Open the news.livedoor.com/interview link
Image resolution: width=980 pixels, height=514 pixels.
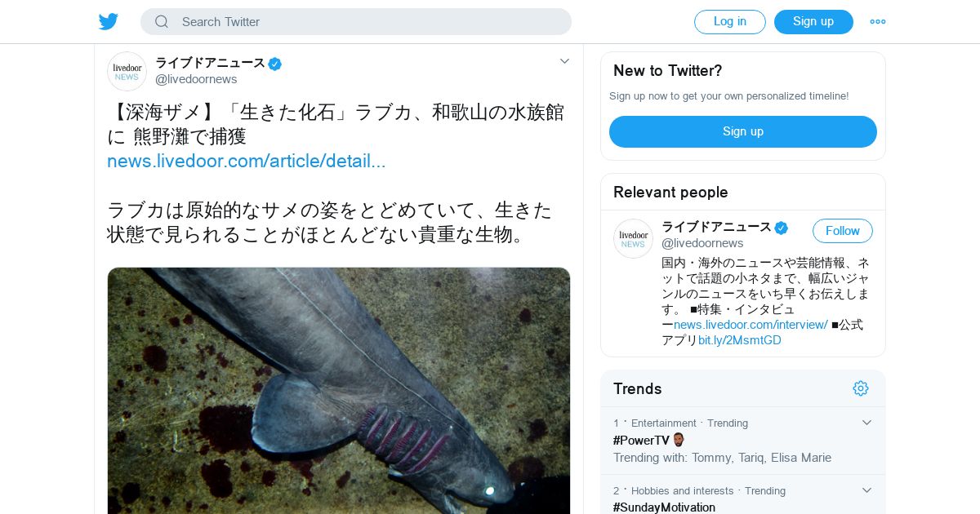[x=751, y=325]
